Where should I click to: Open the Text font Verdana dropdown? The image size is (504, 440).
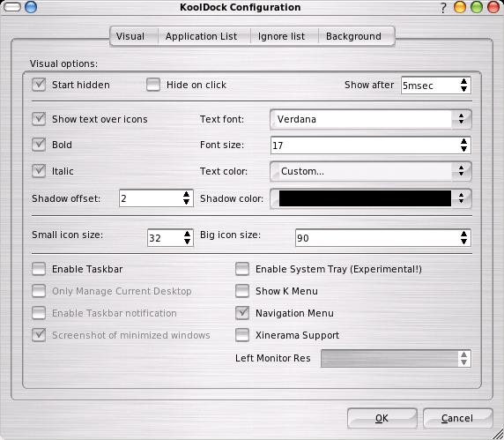coord(371,119)
